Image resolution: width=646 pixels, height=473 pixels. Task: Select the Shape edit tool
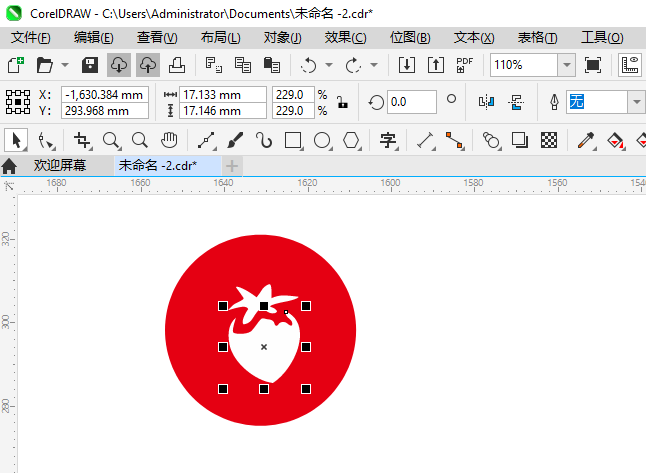click(45, 140)
